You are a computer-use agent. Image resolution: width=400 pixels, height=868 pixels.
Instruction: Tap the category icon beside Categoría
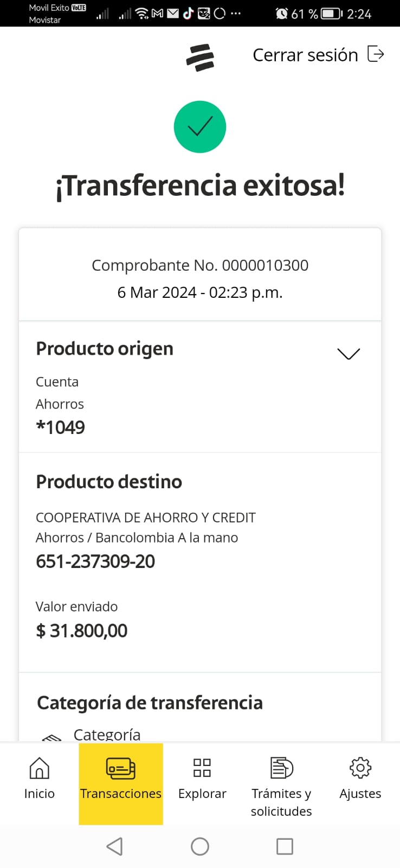click(51, 737)
